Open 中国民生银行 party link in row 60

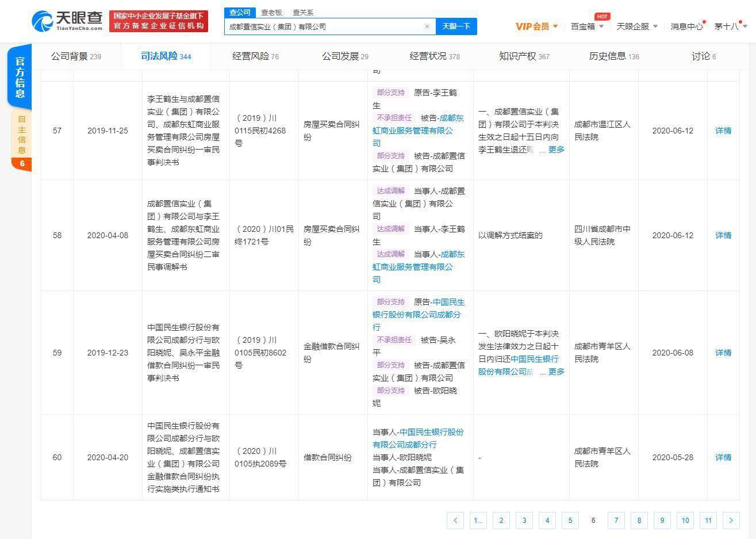pos(418,438)
